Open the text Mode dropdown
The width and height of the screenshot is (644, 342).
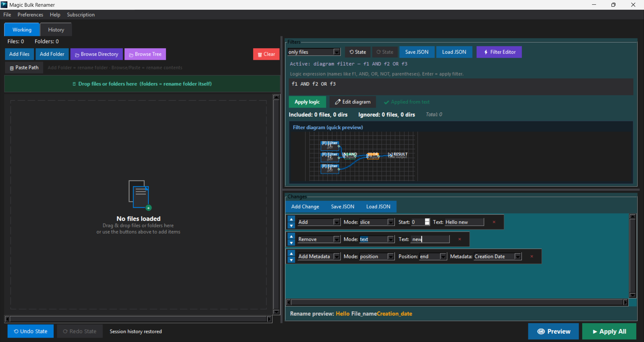(x=391, y=239)
